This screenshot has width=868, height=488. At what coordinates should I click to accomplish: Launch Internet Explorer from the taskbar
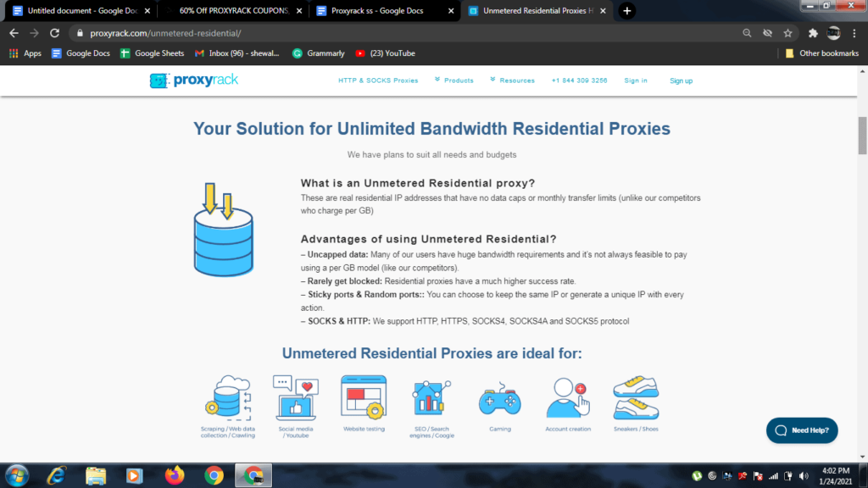[x=57, y=475]
